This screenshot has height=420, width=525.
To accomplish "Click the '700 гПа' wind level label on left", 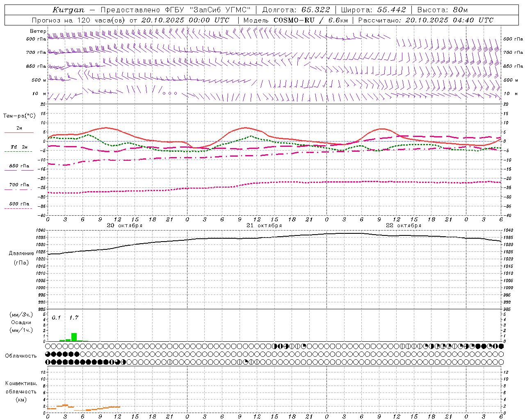I will click(x=36, y=52).
